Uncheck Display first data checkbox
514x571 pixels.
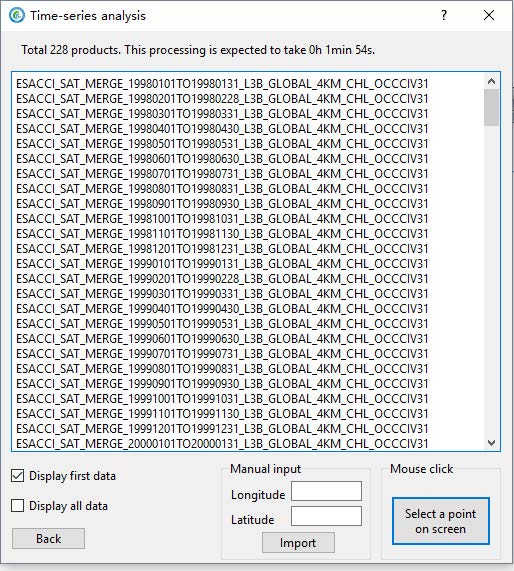[x=17, y=476]
